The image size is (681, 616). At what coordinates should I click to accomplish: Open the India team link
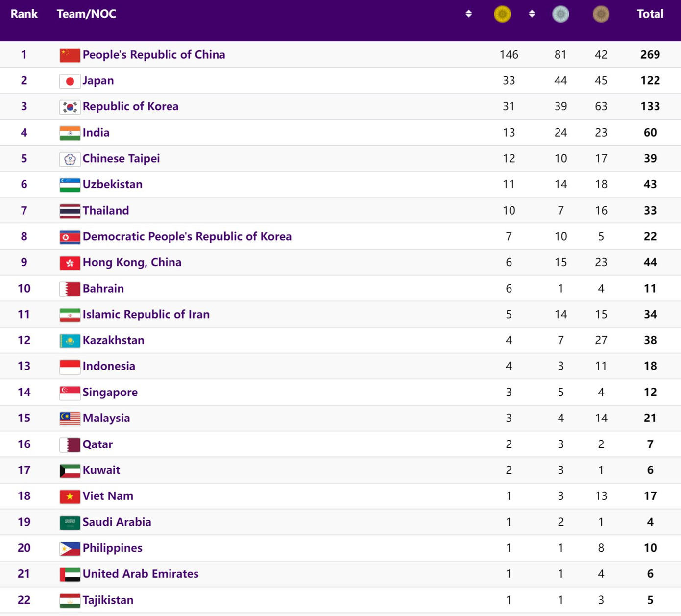tap(96, 133)
